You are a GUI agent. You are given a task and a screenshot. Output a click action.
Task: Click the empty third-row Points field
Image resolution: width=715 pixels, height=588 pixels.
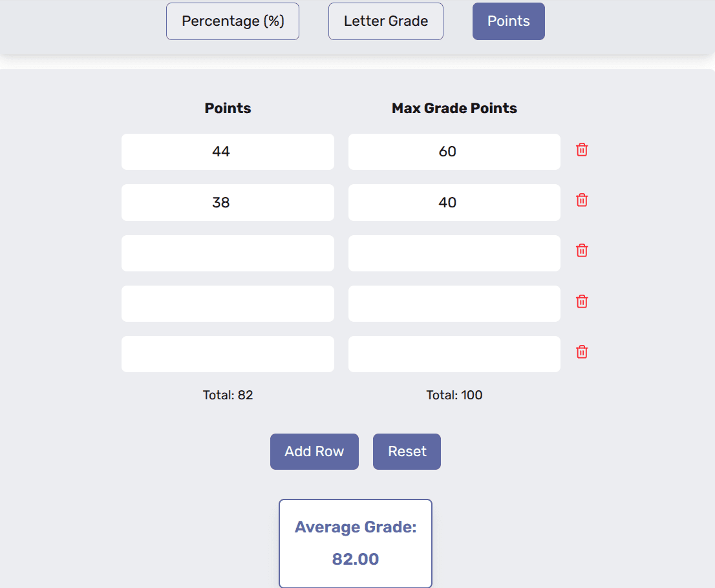[228, 253]
